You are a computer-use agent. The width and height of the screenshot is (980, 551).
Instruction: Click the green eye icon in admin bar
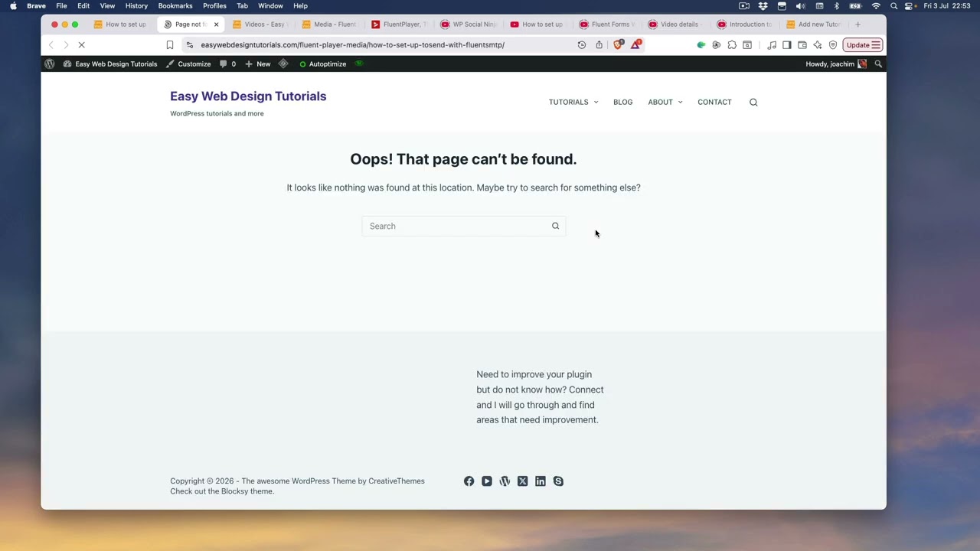(359, 64)
